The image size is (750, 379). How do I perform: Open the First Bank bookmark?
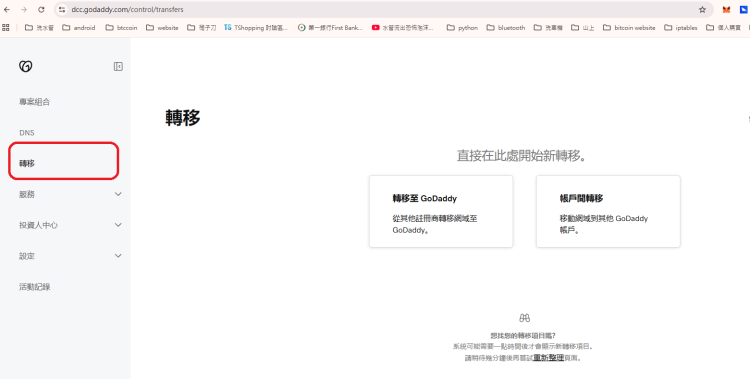point(330,28)
